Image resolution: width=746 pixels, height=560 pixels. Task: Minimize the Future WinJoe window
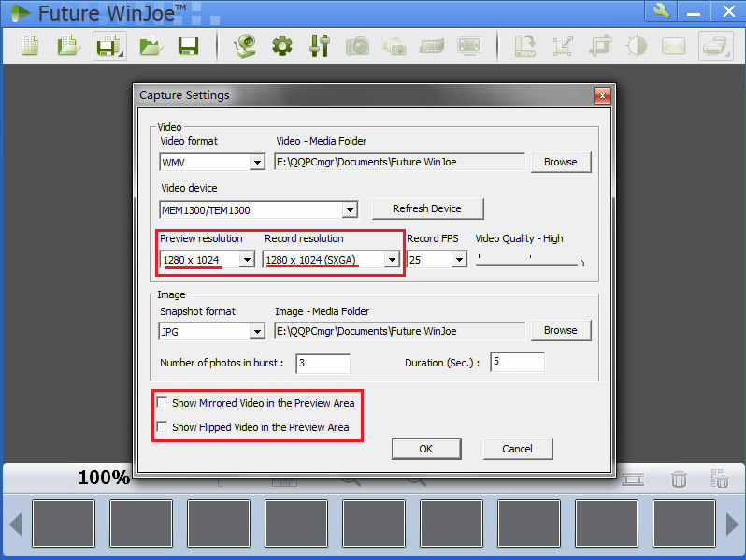pos(694,11)
